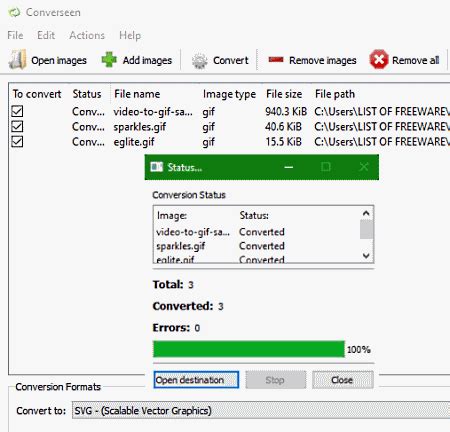Click the red X Remove all icon
Image resolution: width=450 pixels, height=432 pixels.
tap(379, 60)
